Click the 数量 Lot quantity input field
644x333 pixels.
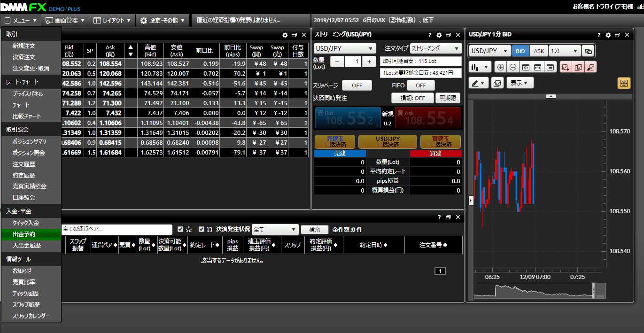(x=354, y=62)
